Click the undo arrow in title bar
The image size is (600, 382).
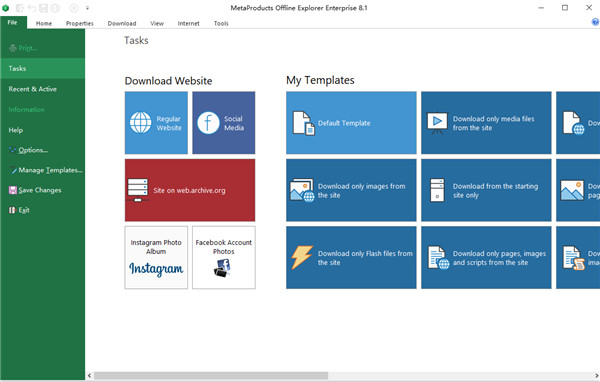32,8
